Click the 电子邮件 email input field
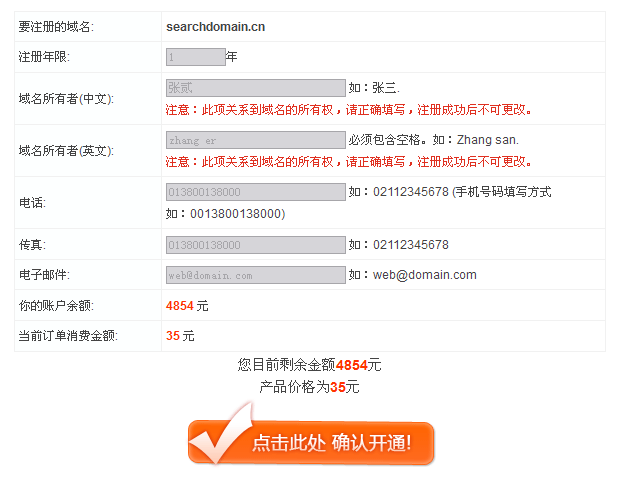This screenshot has width=624, height=480. [x=255, y=275]
